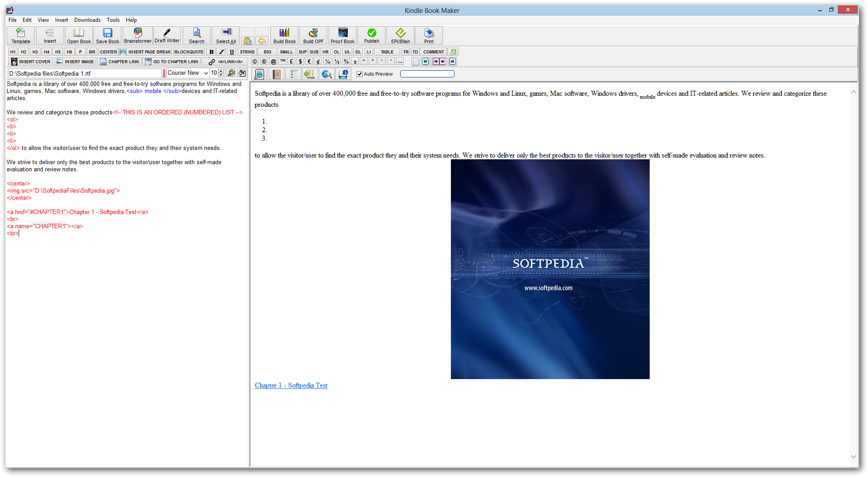Click the Insert toolbar icon
The image size is (868, 477).
click(50, 36)
